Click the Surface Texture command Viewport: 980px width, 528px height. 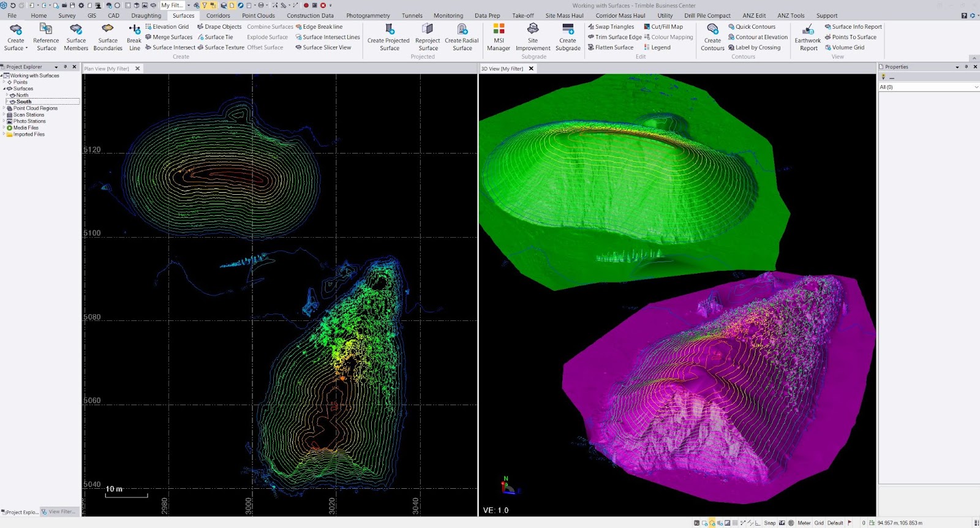[221, 48]
